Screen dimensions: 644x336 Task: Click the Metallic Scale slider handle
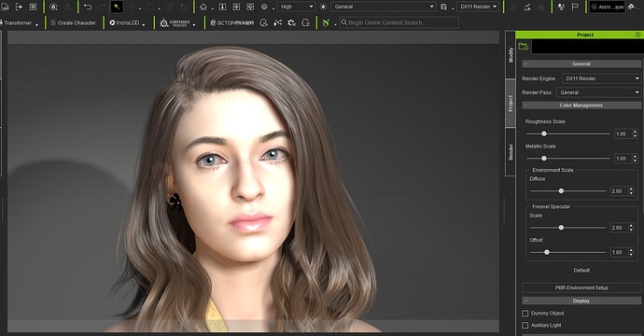544,159
